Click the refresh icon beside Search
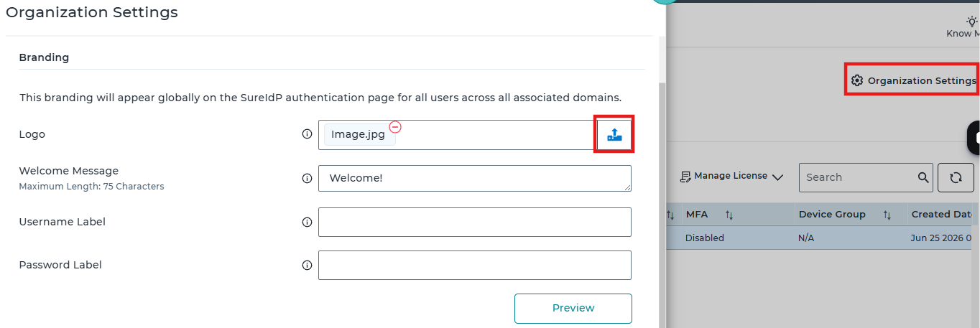This screenshot has width=980, height=328. 956,177
